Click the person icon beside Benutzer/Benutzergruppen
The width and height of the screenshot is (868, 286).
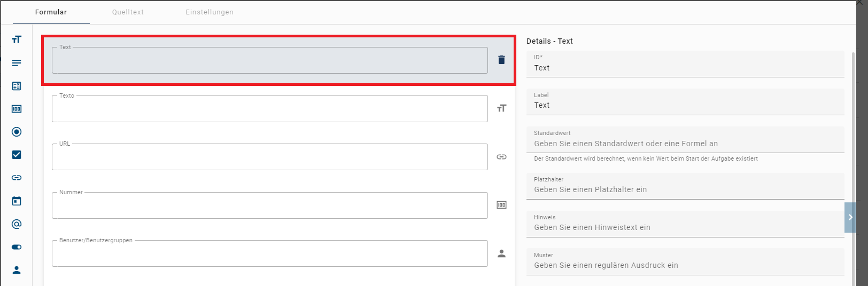click(501, 253)
